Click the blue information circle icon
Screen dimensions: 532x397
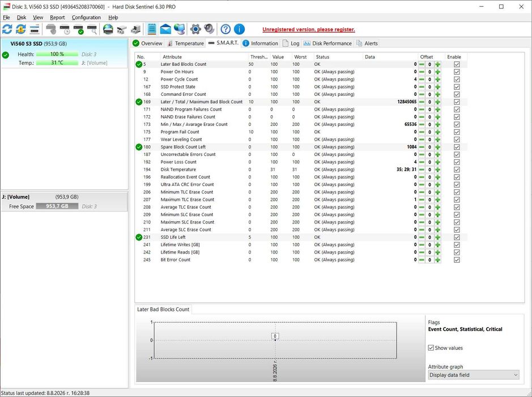point(239,29)
